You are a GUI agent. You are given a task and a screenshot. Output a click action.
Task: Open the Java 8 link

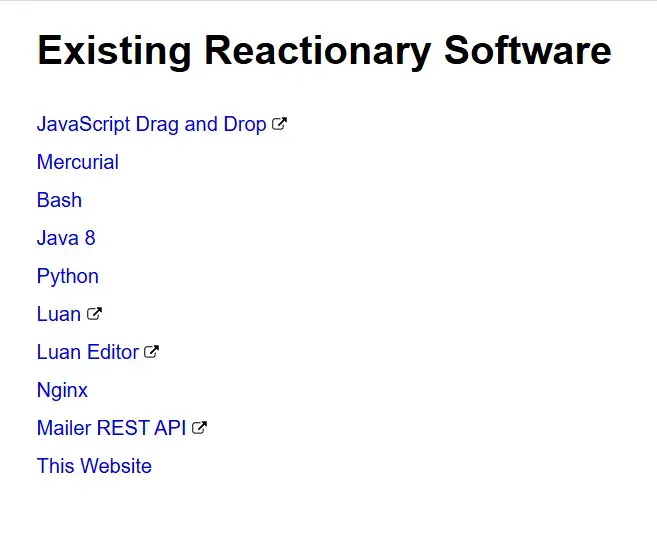click(66, 238)
